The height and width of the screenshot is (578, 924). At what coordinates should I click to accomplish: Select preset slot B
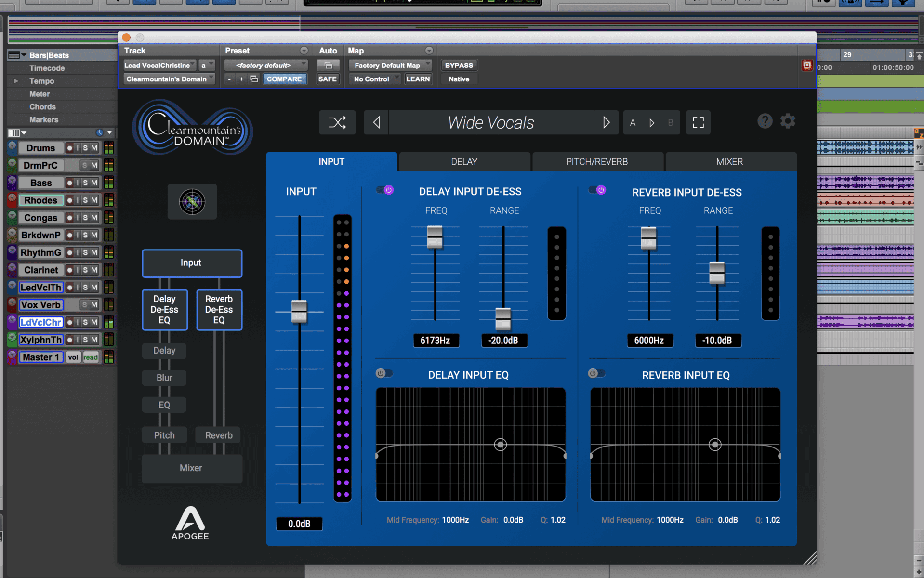pyautogui.click(x=670, y=122)
